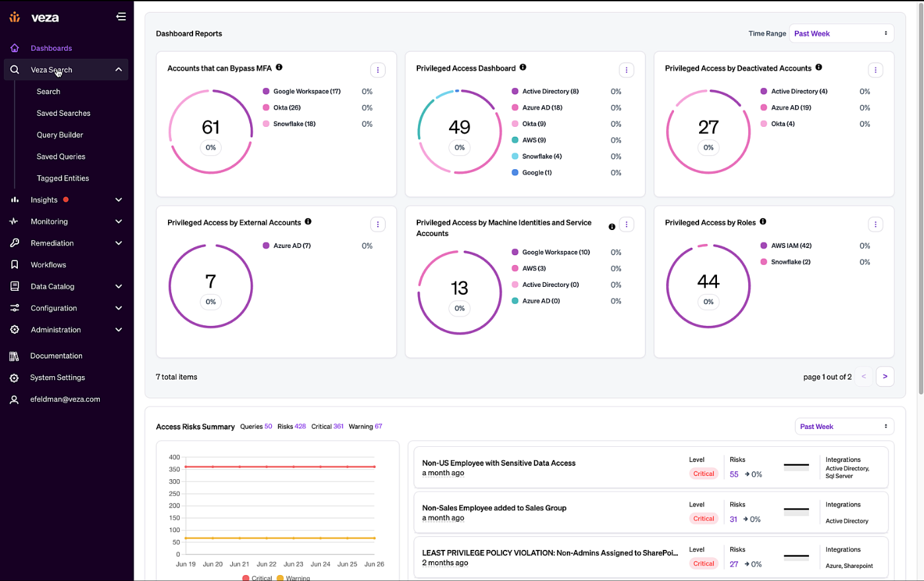Open Non-US Employee with Sensitive Data Access risk
The image size is (924, 581).
pyautogui.click(x=499, y=463)
